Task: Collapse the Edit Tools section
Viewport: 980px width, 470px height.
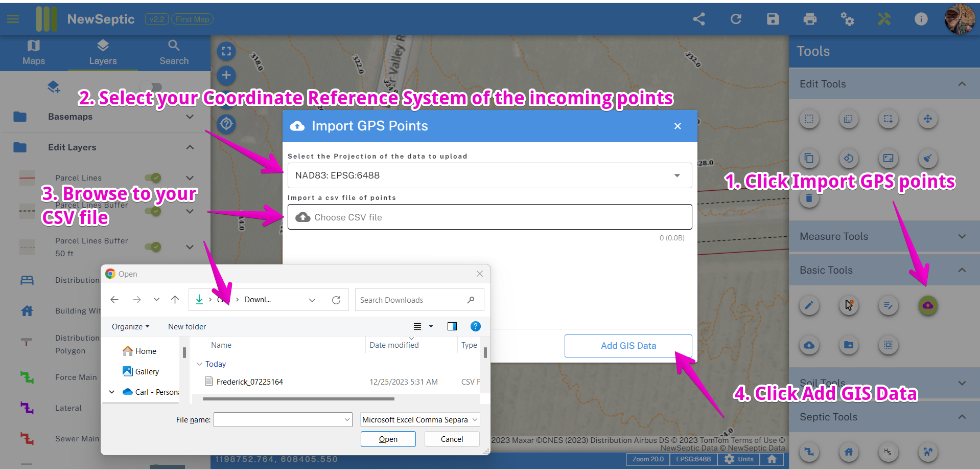Action: (x=962, y=84)
